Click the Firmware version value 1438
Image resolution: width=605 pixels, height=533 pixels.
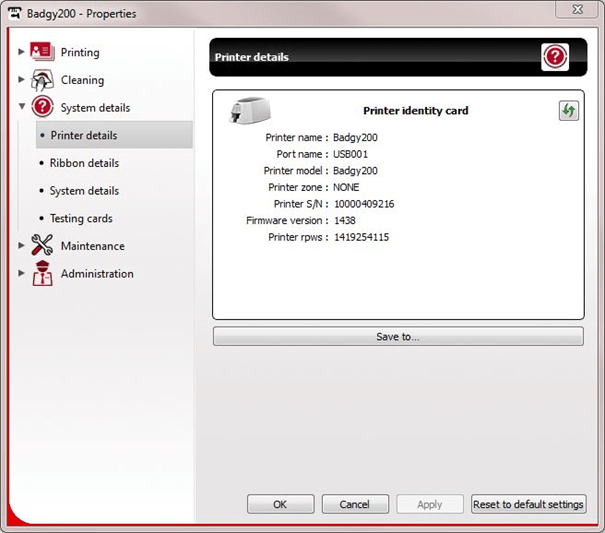click(x=345, y=220)
